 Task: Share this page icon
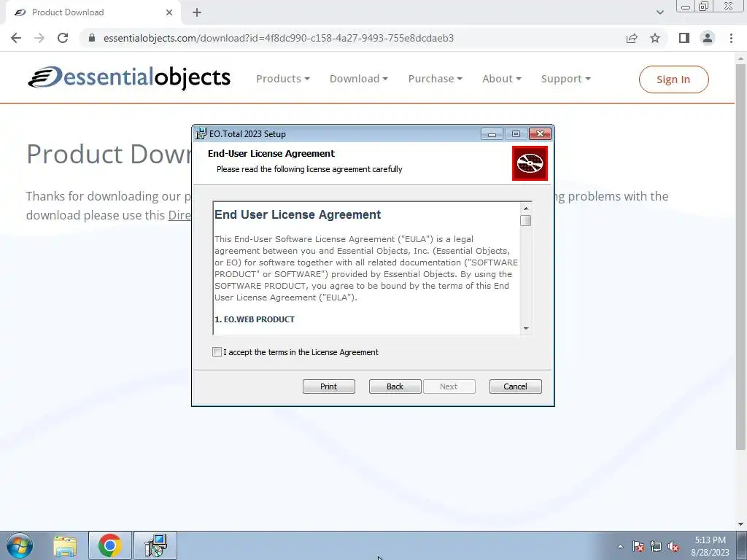(x=632, y=38)
